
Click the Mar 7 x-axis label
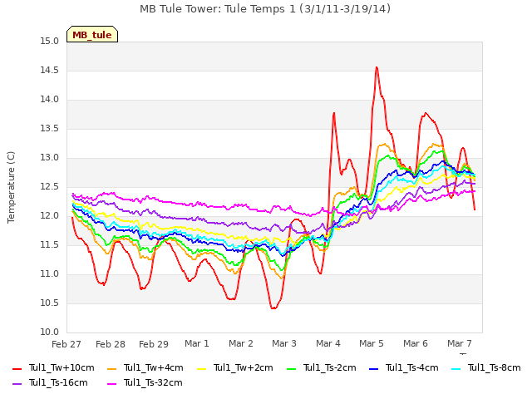[460, 343]
